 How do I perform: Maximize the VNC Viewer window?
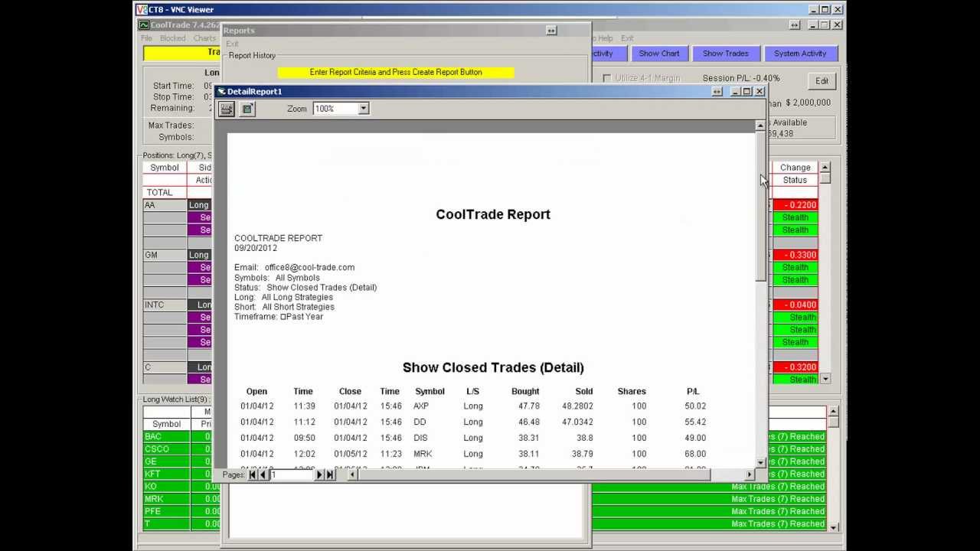(x=825, y=9)
